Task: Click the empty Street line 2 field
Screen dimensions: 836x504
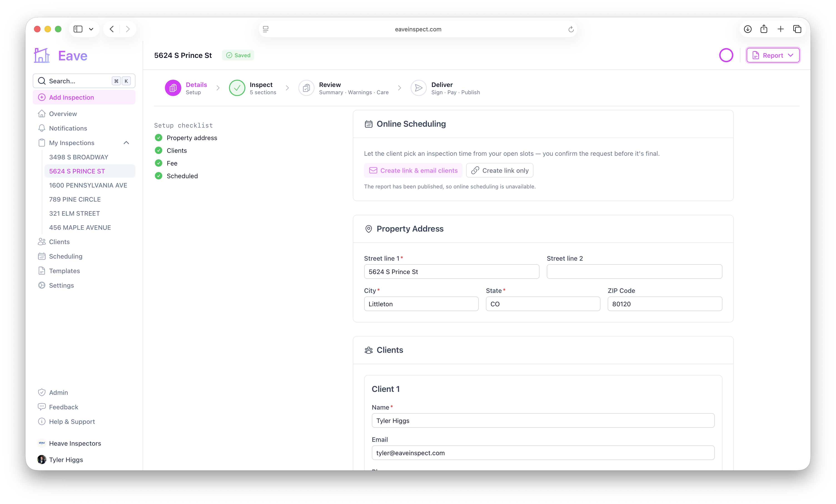Action: 634,272
